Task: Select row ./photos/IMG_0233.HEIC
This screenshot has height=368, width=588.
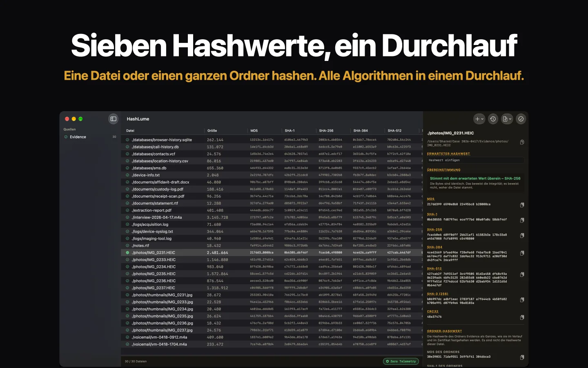Action: (x=272, y=260)
